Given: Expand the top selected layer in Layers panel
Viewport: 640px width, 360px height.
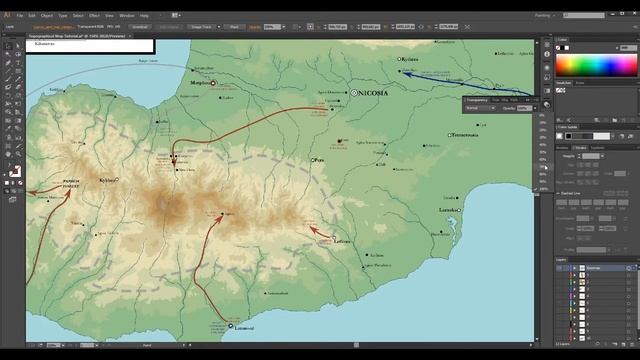Looking at the screenshot, I should pos(575,268).
